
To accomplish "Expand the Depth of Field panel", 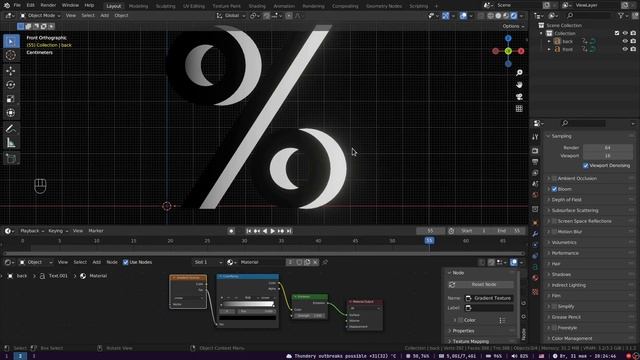I will point(567,200).
